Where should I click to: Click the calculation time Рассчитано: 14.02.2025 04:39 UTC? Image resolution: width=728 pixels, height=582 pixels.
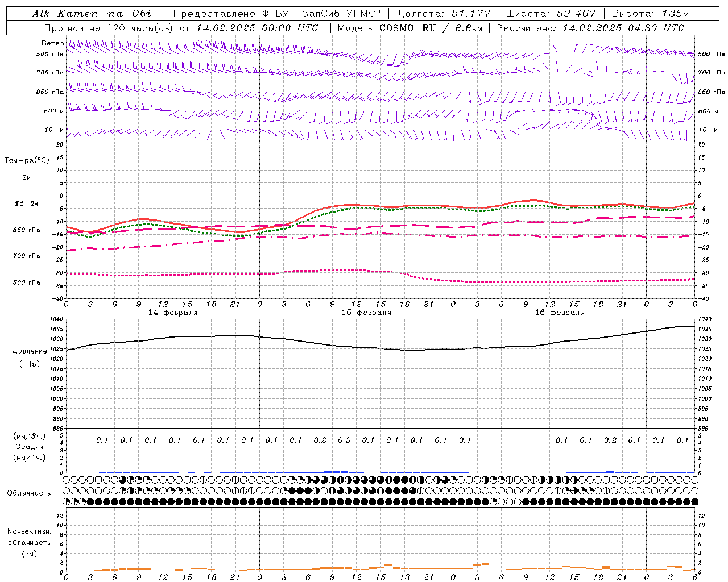(x=590, y=28)
